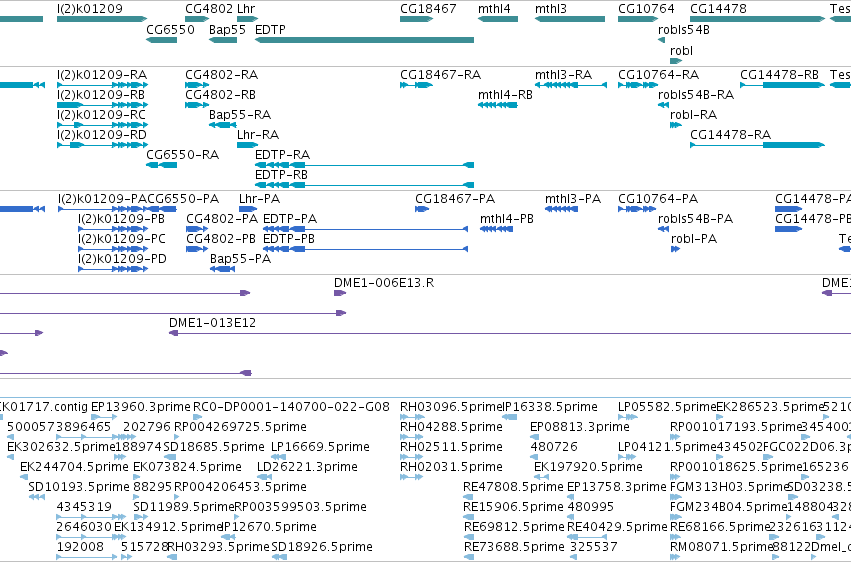
Task: Open the Bap55-RA transcript
Action: 240,114
